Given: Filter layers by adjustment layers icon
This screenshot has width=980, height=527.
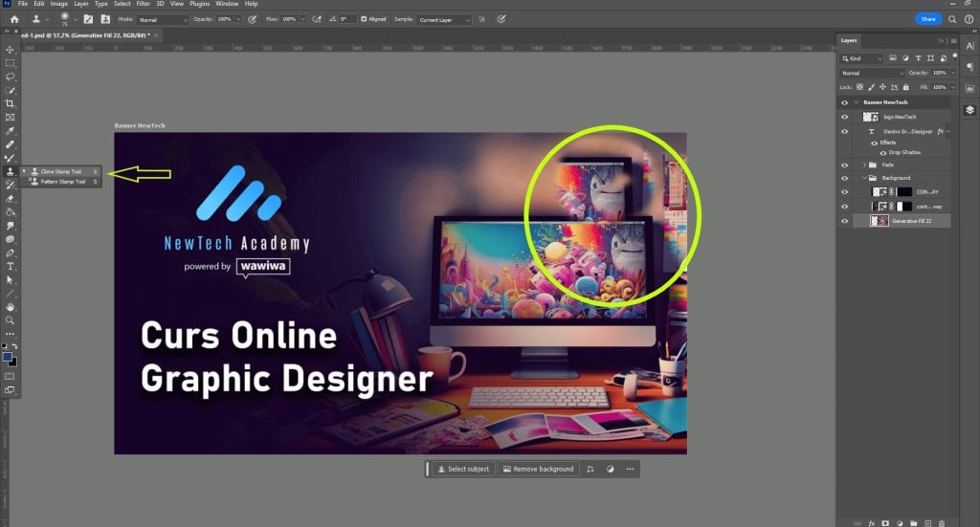Looking at the screenshot, I should pos(905,58).
